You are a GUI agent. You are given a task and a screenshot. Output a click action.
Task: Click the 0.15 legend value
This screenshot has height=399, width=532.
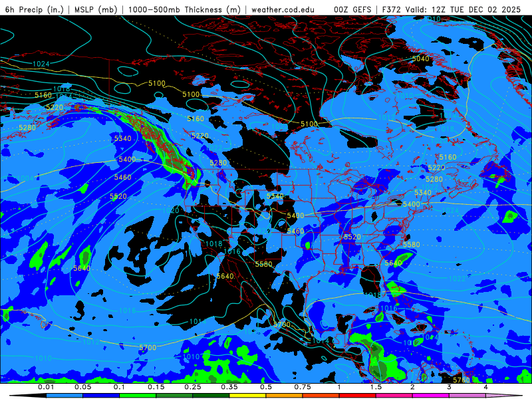point(156,387)
